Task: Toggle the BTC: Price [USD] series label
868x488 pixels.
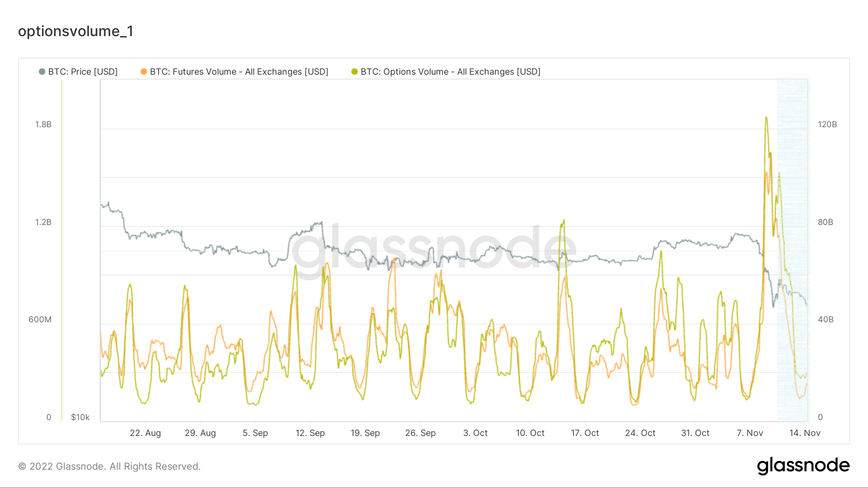Action: pyautogui.click(x=83, y=72)
